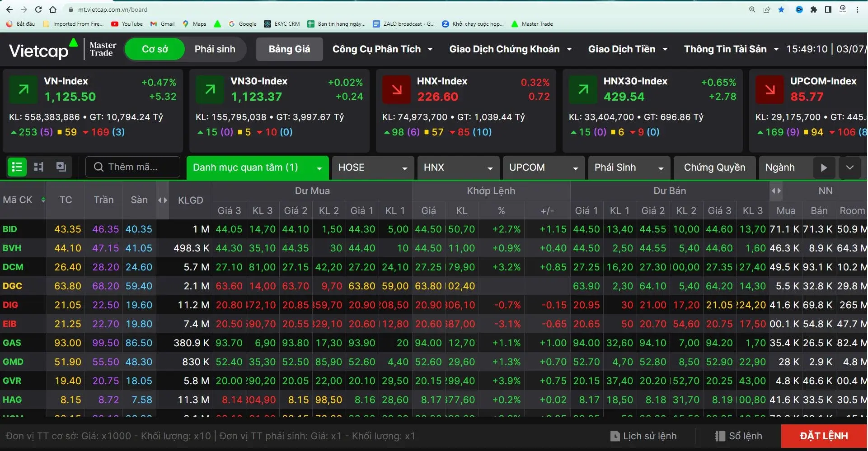The height and width of the screenshot is (451, 868).
Task: Open Danh mục quan tâm dropdown
Action: click(257, 167)
